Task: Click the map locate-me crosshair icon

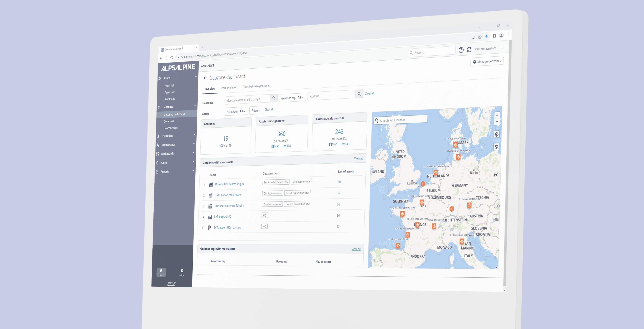Action: pos(497,134)
